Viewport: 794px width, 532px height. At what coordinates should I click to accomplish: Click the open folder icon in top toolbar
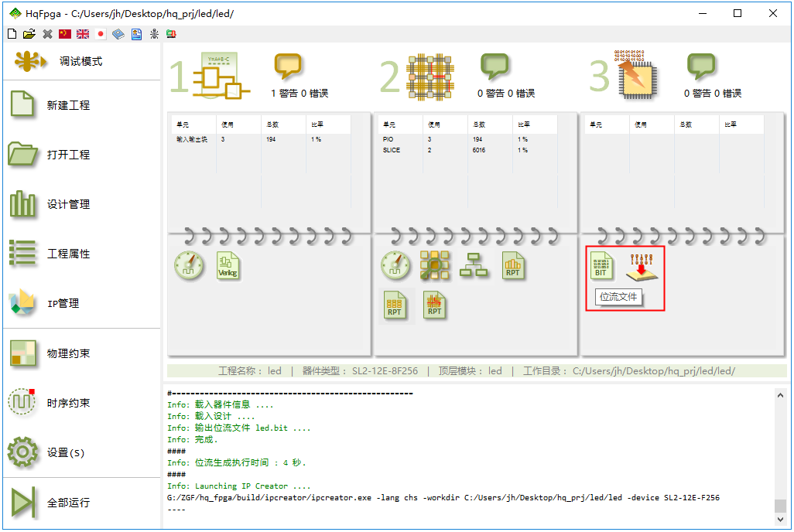pyautogui.click(x=29, y=34)
